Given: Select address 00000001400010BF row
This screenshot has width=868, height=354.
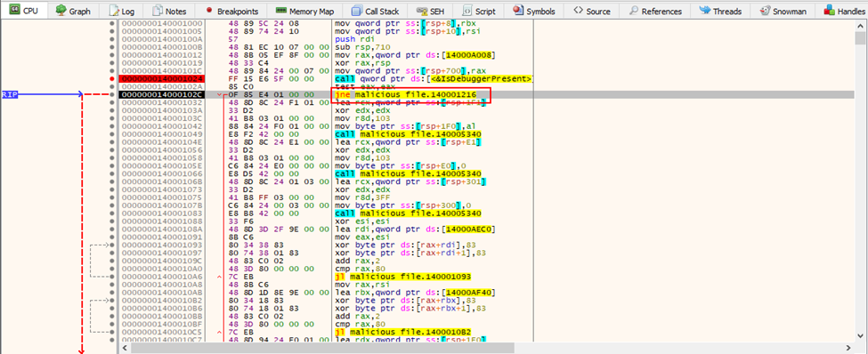Looking at the screenshot, I should click(x=162, y=324).
